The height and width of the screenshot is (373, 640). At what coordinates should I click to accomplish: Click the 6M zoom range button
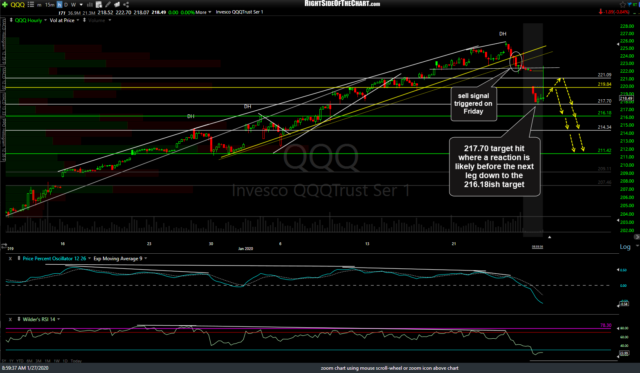29,361
